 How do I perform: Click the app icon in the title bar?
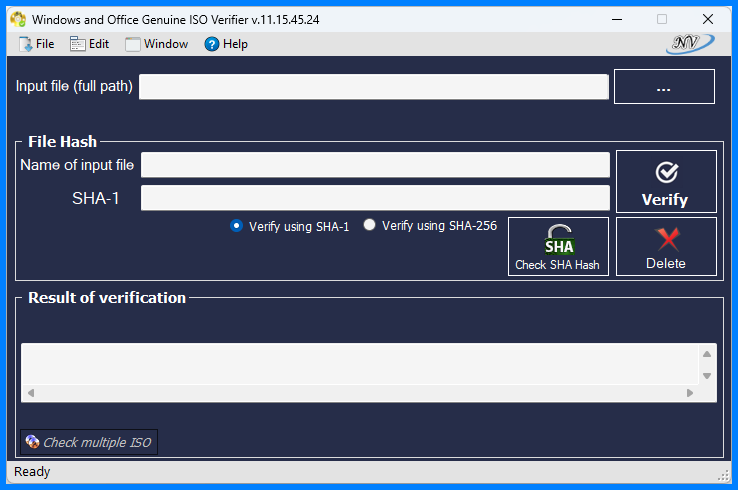[18, 19]
